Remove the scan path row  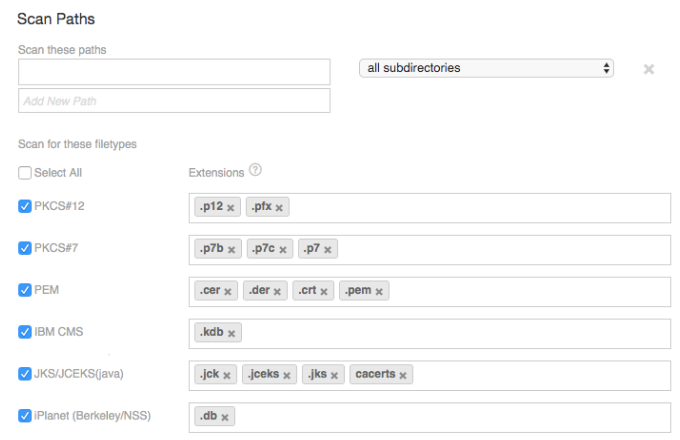(649, 69)
